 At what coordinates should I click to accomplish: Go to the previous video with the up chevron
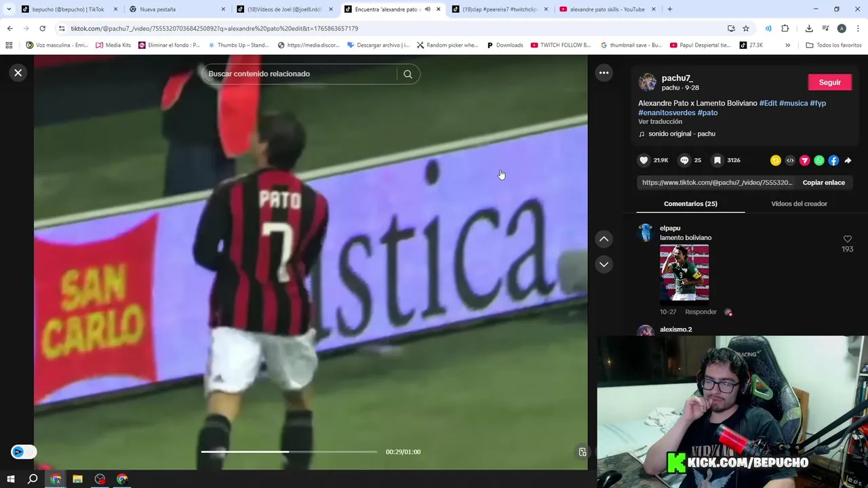pos(604,239)
